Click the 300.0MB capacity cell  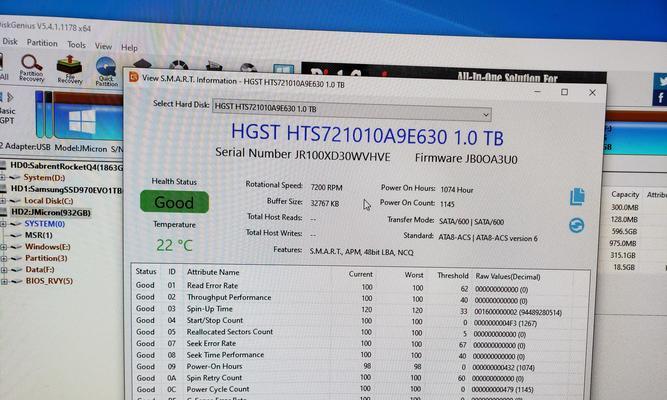tap(625, 207)
